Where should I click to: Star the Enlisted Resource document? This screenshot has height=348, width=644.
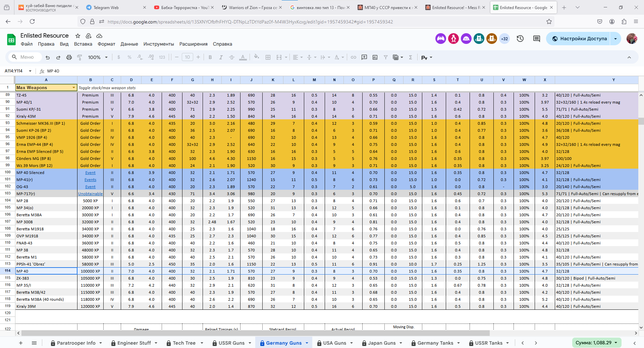click(78, 36)
